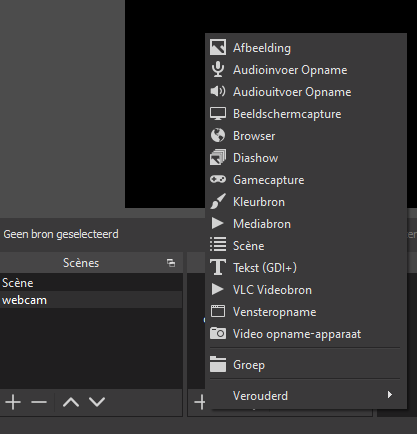
Task: Select the microphone icon for Audioinvoer Opname
Action: (x=218, y=70)
